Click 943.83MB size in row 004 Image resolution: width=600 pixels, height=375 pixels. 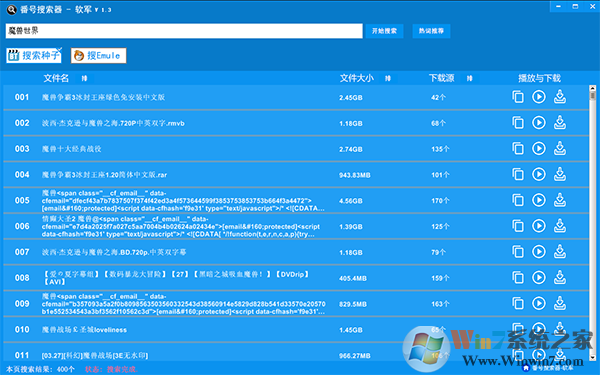point(354,175)
